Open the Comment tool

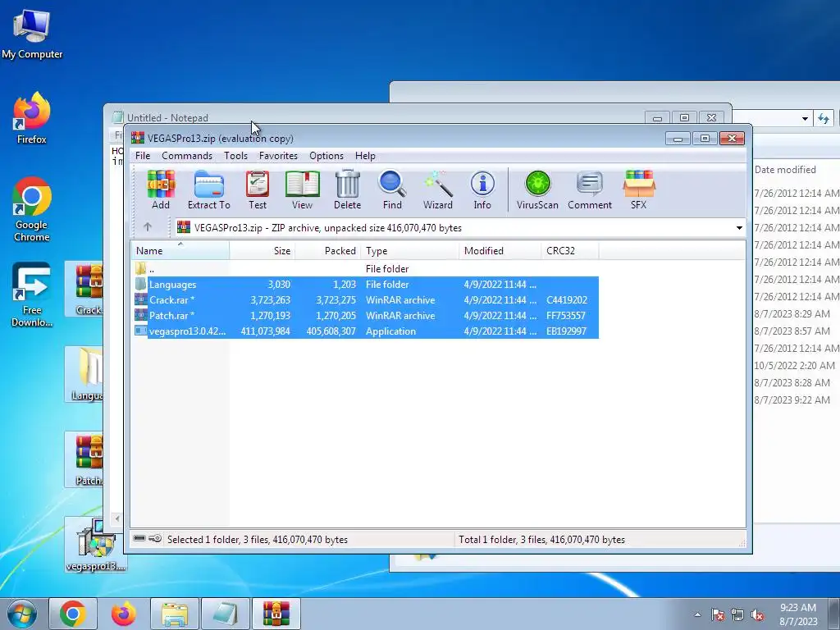[590, 189]
